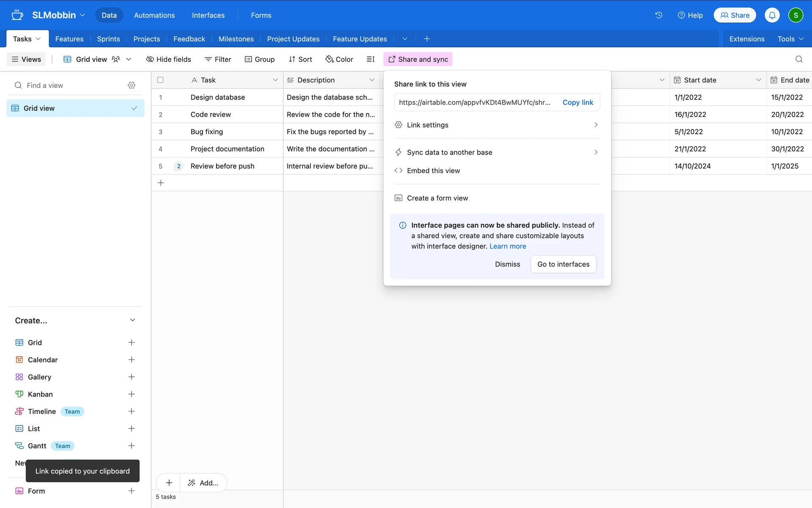Add a new Calendar view
812x508 pixels.
(132, 360)
